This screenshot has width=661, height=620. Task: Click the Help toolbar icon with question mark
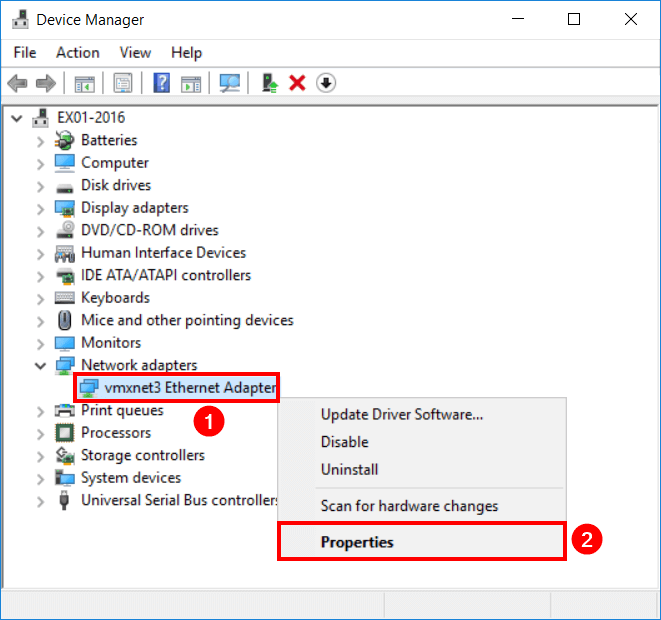pos(161,83)
